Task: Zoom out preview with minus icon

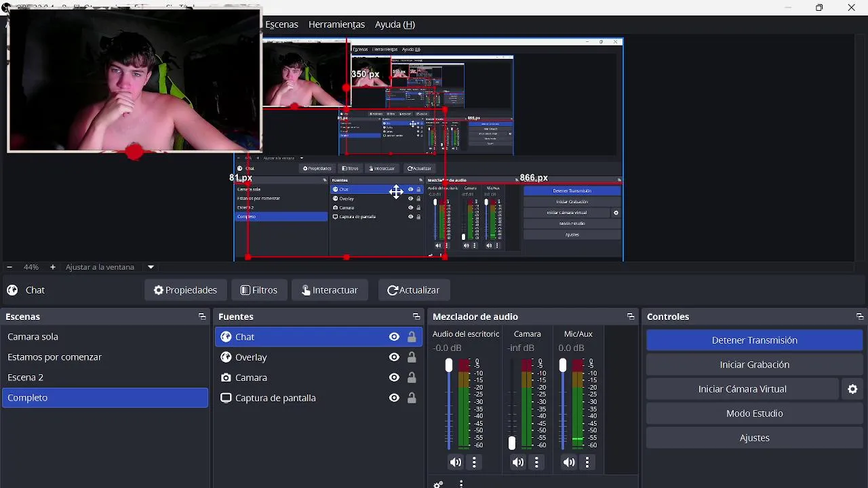Action: [9, 267]
